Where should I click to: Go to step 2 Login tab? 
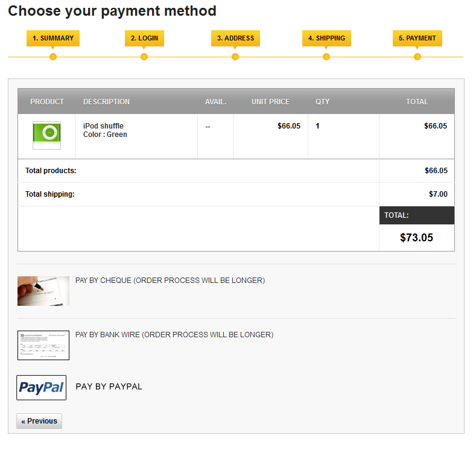click(144, 38)
